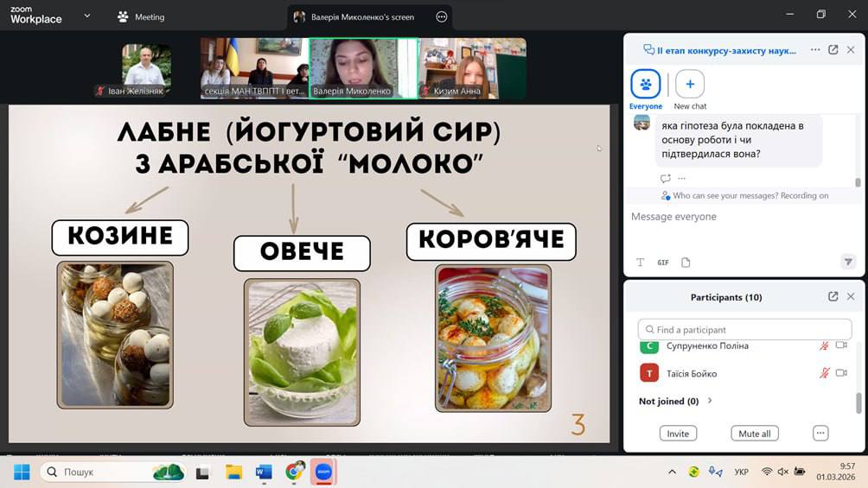
Task: Switch to the Meeting tab
Action: [x=141, y=16]
